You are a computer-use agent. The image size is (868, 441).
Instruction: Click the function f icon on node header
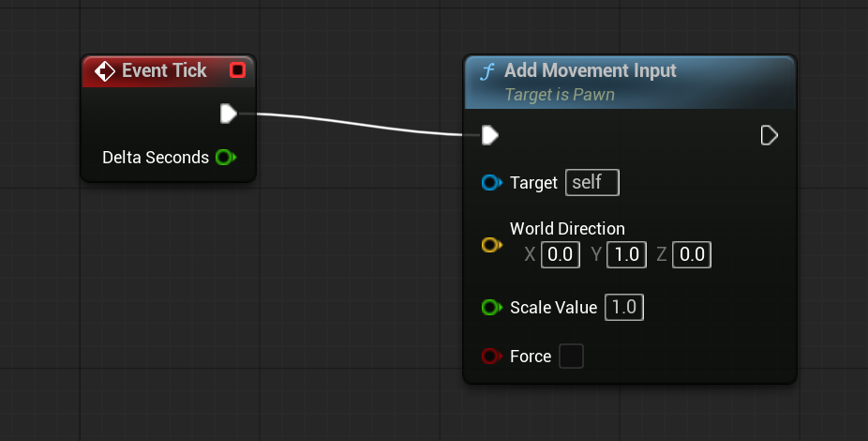pyautogui.click(x=487, y=72)
